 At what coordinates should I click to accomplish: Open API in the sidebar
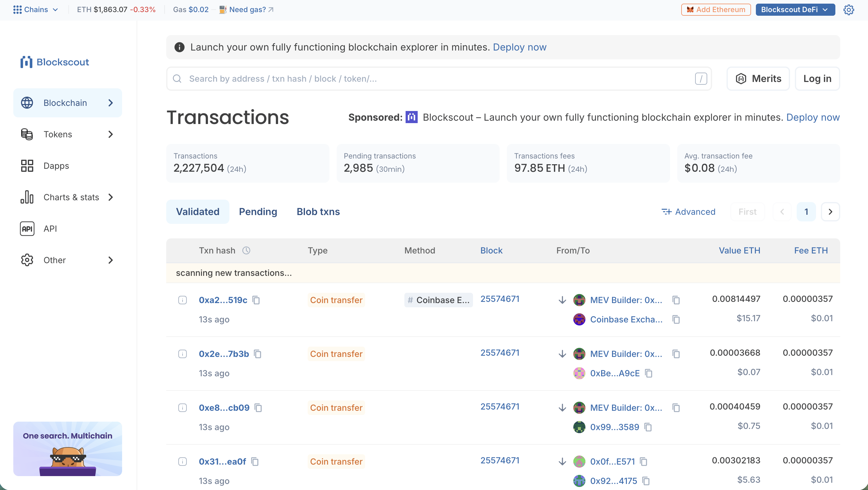(67, 229)
